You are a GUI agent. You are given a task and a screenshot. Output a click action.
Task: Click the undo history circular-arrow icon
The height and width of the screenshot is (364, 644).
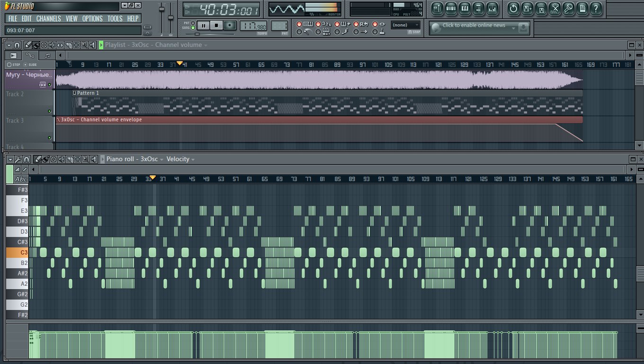click(x=513, y=8)
